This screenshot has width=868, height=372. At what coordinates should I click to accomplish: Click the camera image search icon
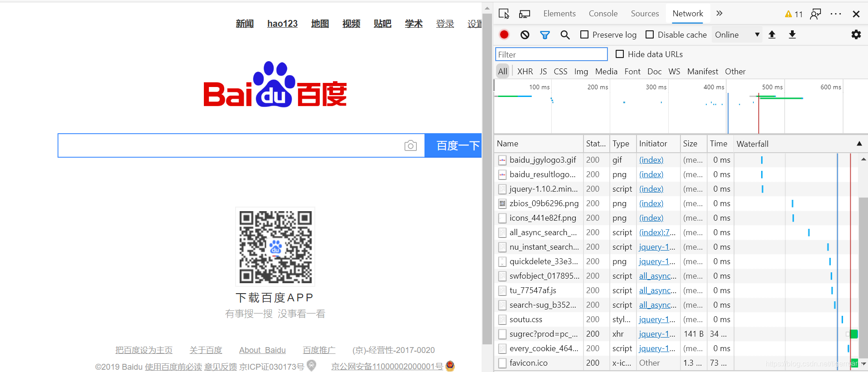click(x=410, y=145)
